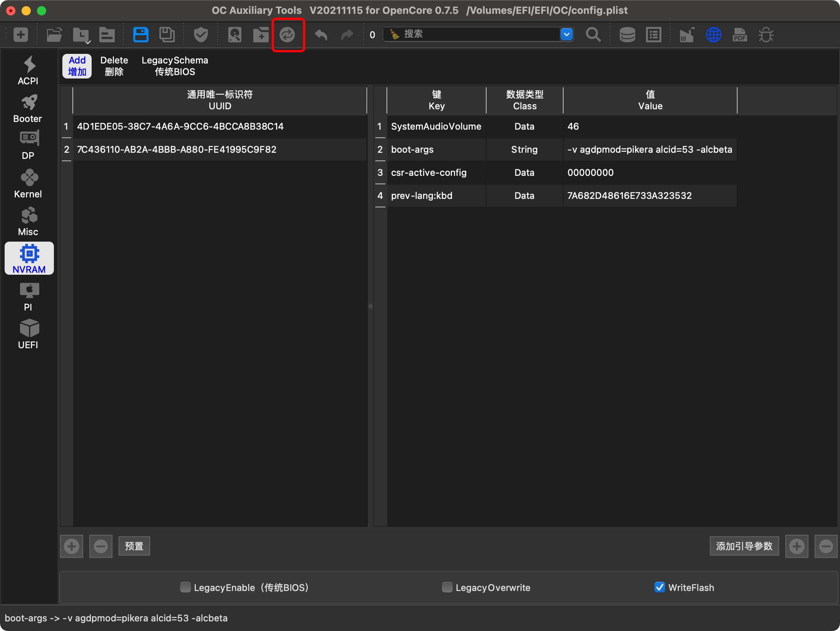
Task: Select the boot-args value cell
Action: click(x=649, y=150)
